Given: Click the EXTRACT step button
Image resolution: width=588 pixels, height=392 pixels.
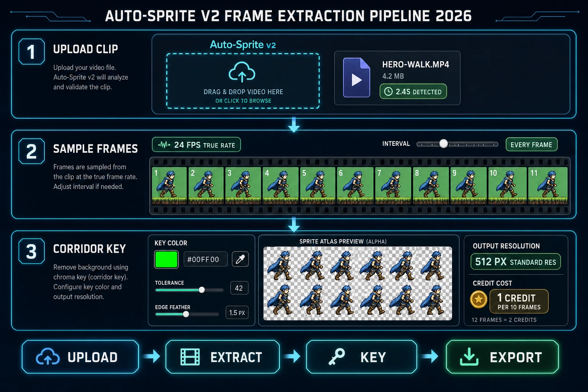Looking at the screenshot, I should [x=223, y=357].
